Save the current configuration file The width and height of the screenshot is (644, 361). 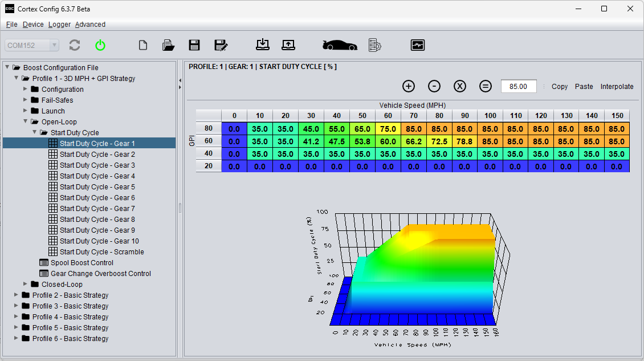(x=194, y=44)
